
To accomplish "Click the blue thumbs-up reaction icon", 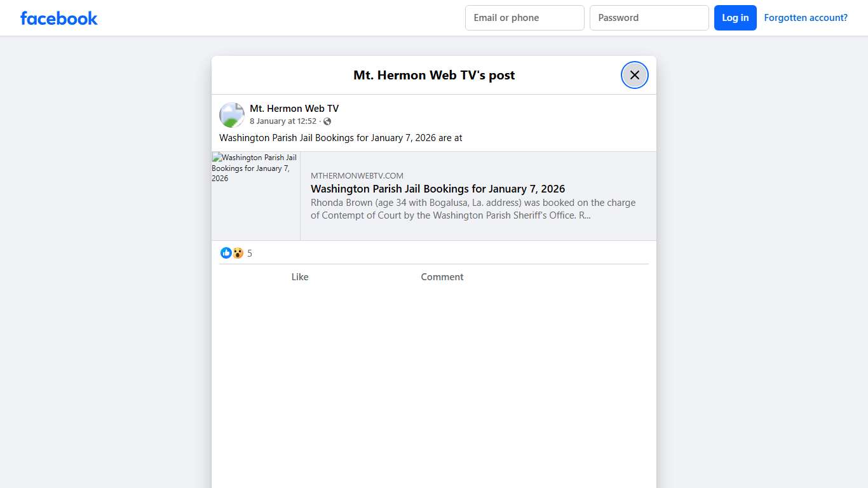I will 226,253.
